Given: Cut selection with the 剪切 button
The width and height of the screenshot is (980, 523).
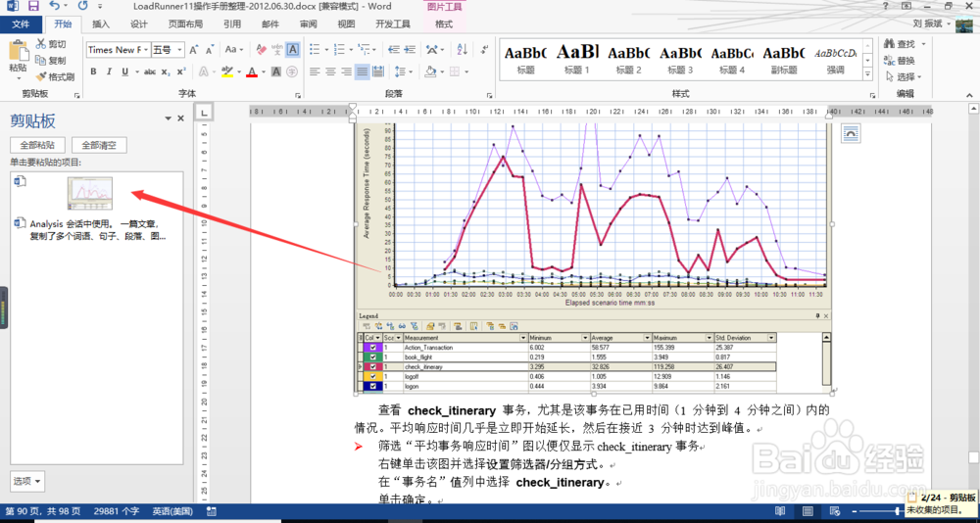Looking at the screenshot, I should point(51,44).
